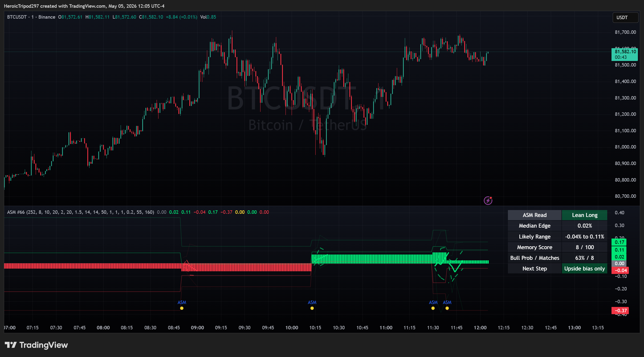
Task: Click the green 0.11 indicator scale label
Action: pyautogui.click(x=619, y=250)
